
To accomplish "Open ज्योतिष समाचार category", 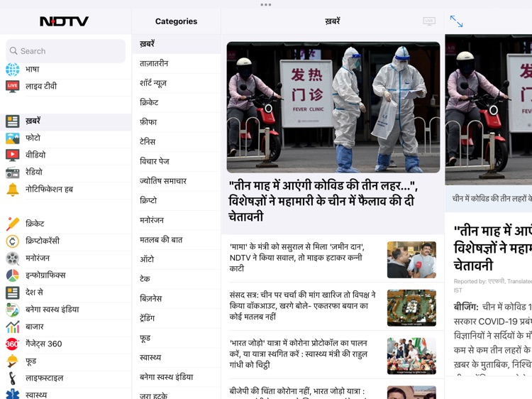I will 177,181.
